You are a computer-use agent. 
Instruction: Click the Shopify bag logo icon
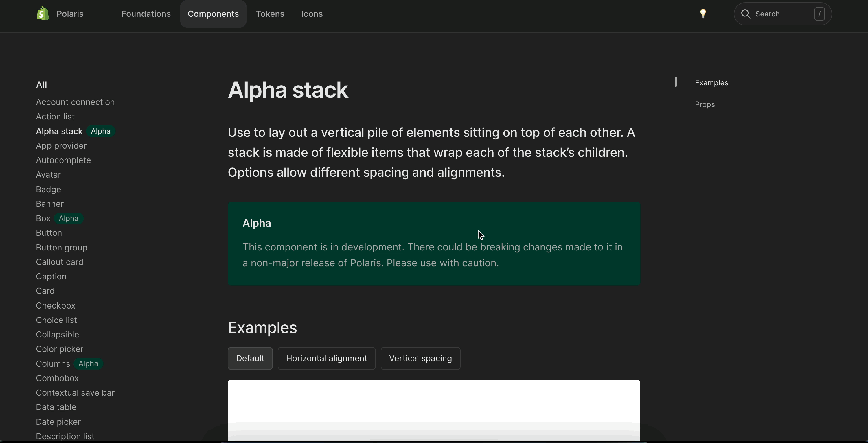point(43,14)
